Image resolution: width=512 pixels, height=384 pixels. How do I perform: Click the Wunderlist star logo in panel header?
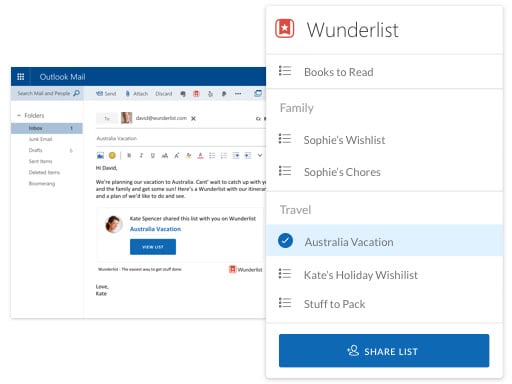pyautogui.click(x=285, y=29)
